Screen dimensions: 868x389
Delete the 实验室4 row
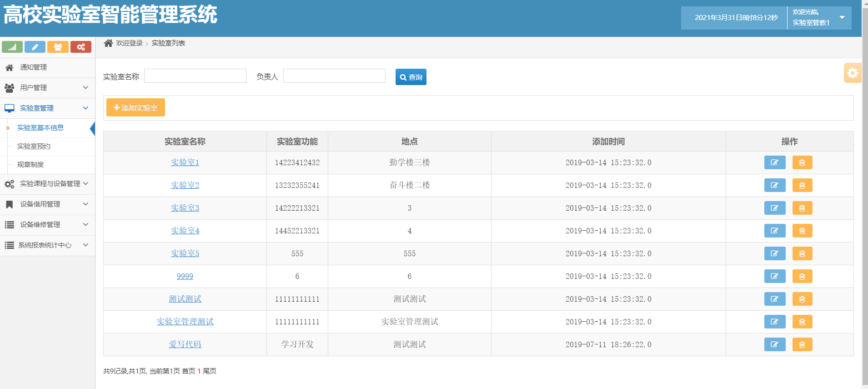[x=802, y=231]
